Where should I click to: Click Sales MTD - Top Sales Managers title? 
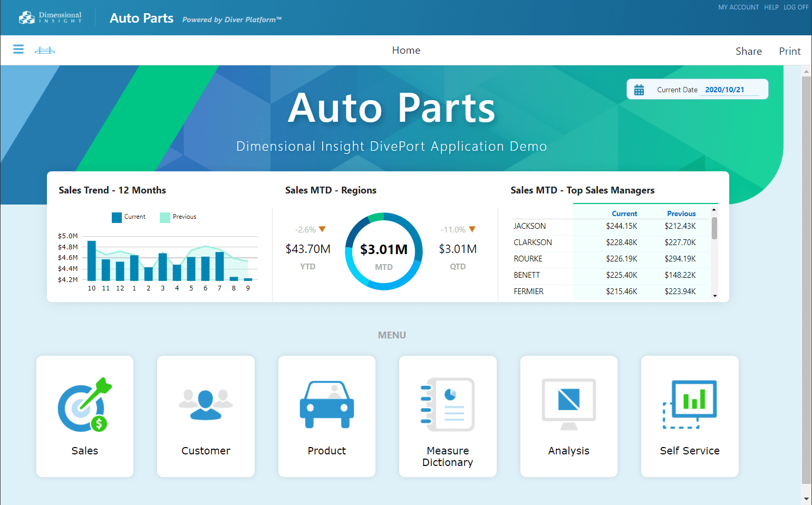click(583, 190)
